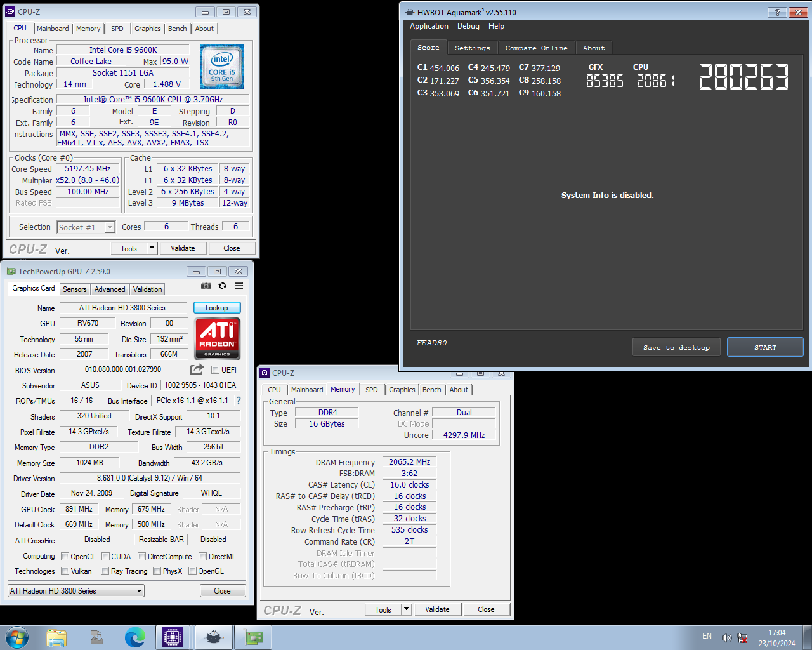Click Validate in the CPU-Z Memory window
Screen dimensions: 812x650
coord(437,609)
